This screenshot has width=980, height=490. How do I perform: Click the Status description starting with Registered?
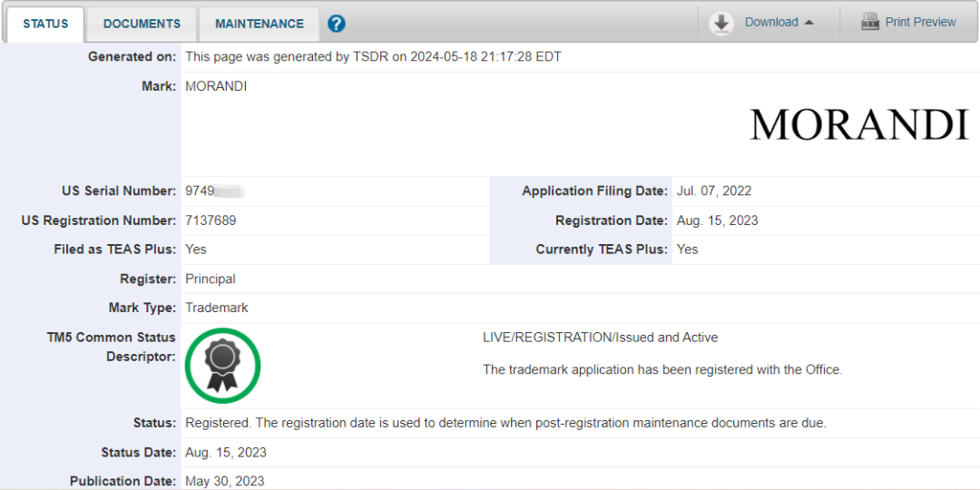point(505,423)
